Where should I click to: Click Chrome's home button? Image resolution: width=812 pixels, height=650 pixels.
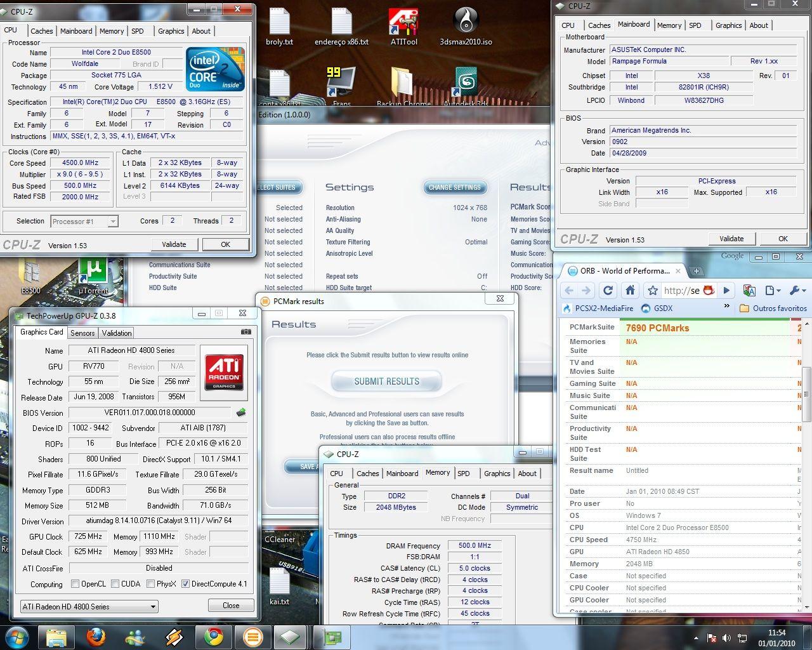point(630,290)
